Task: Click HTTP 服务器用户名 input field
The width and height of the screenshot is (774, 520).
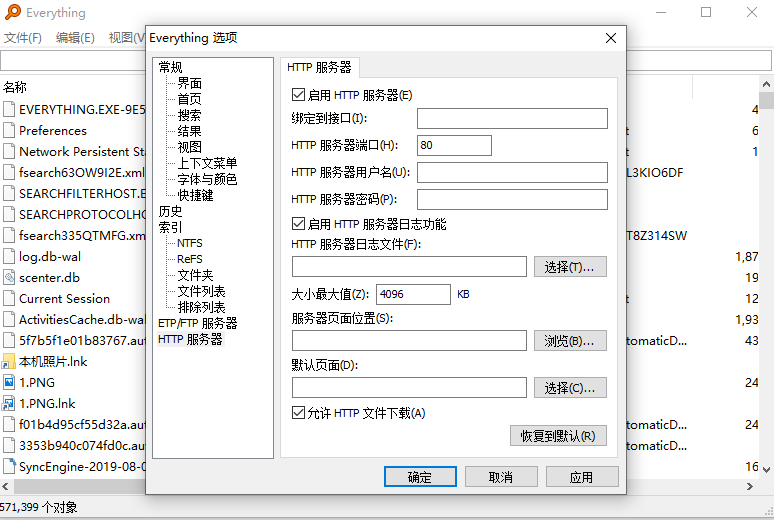Action: 512,172
